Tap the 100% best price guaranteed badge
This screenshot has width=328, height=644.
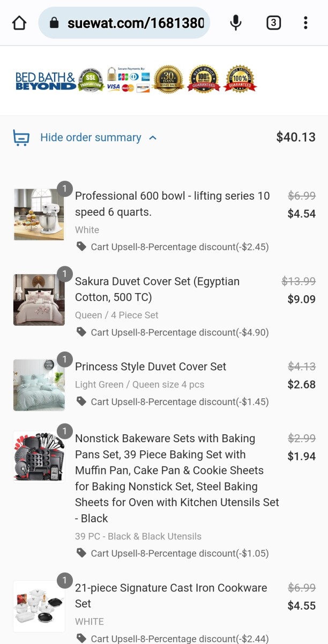coord(204,79)
